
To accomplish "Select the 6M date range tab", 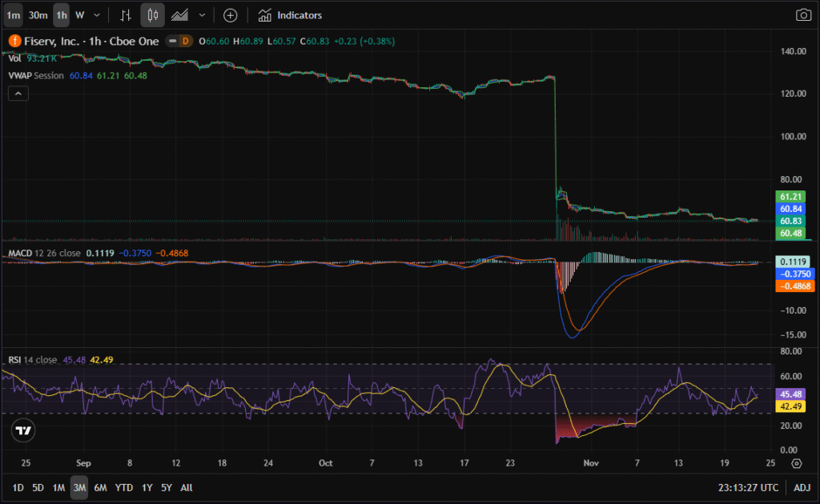I will pos(100,487).
